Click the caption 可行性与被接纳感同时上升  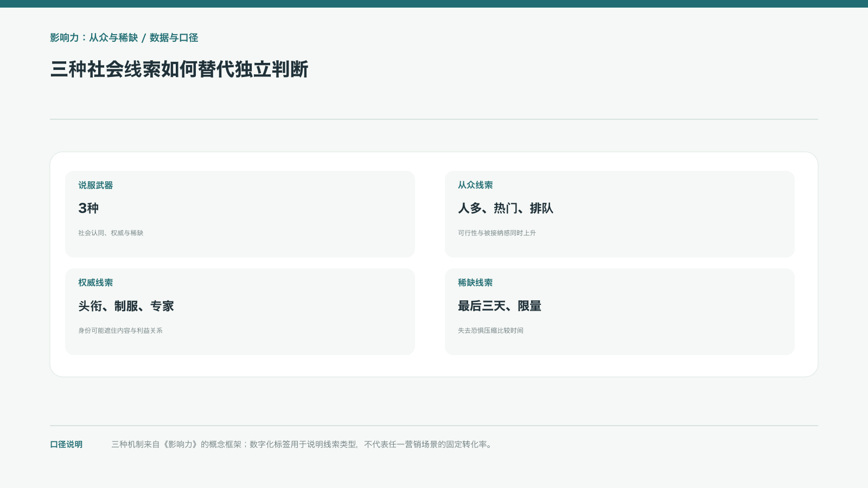(497, 233)
